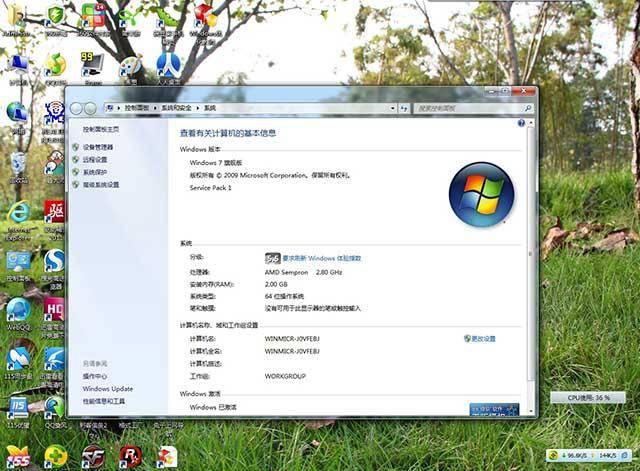Viewport: 640px width, 471px height.
Task: Open the yellow circle green plus icon
Action: tap(56, 456)
